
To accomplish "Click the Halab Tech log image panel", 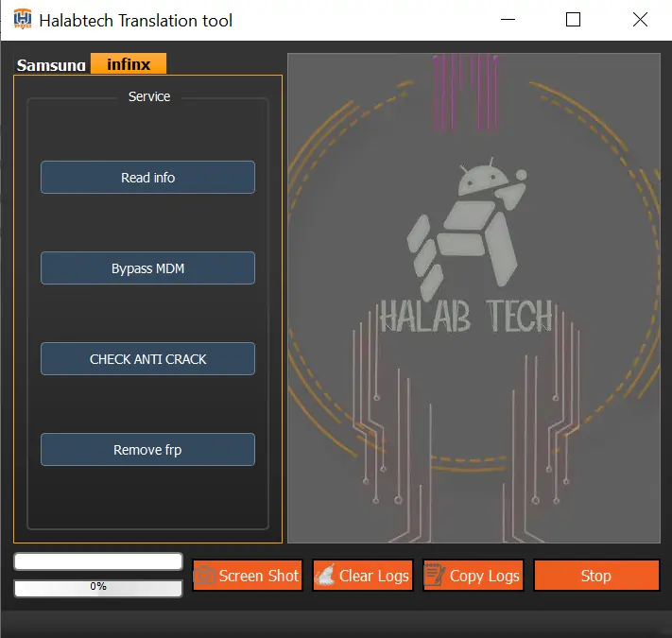I will 474,299.
